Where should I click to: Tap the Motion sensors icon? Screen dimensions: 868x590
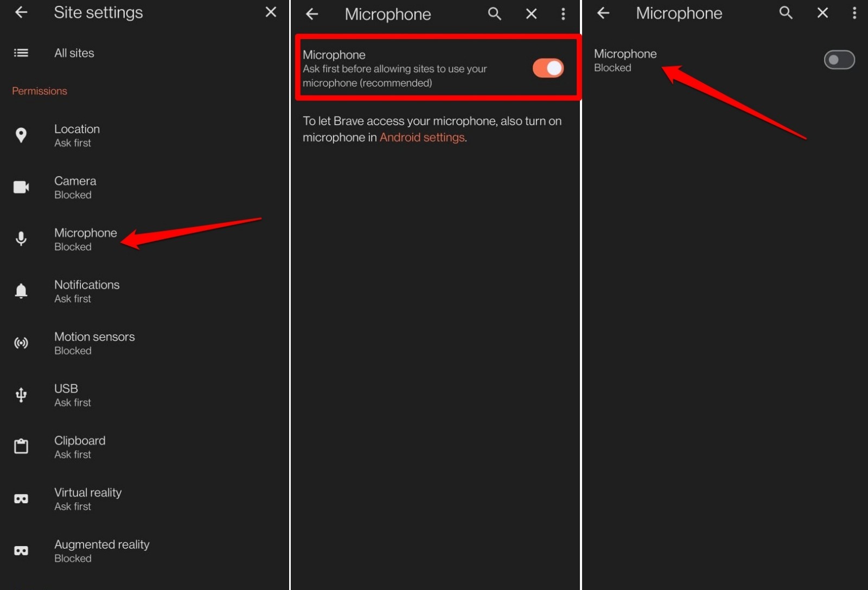(21, 343)
